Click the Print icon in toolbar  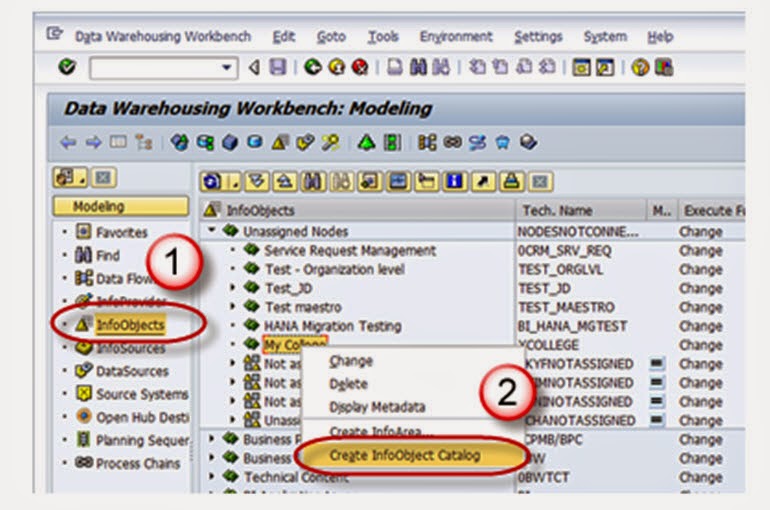click(x=395, y=67)
